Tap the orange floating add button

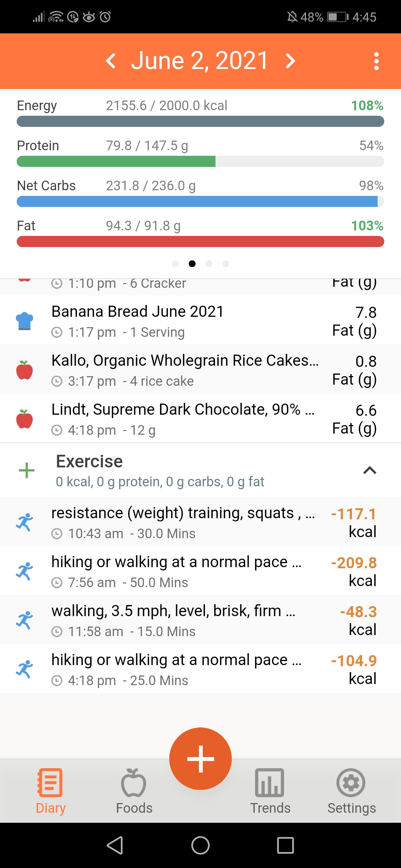pyautogui.click(x=200, y=759)
